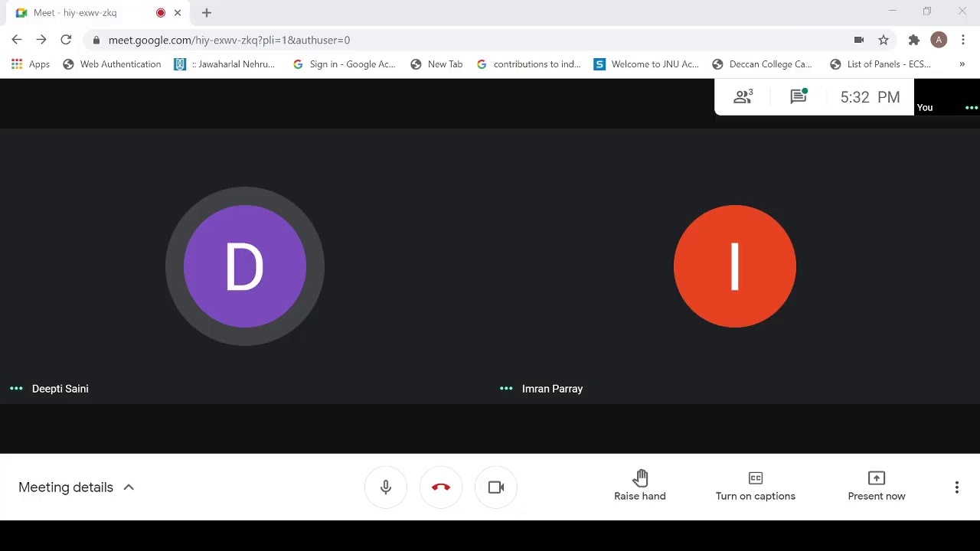Open the more options three-dot menu in Meet
Screen dimensions: 980x551
pos(956,487)
